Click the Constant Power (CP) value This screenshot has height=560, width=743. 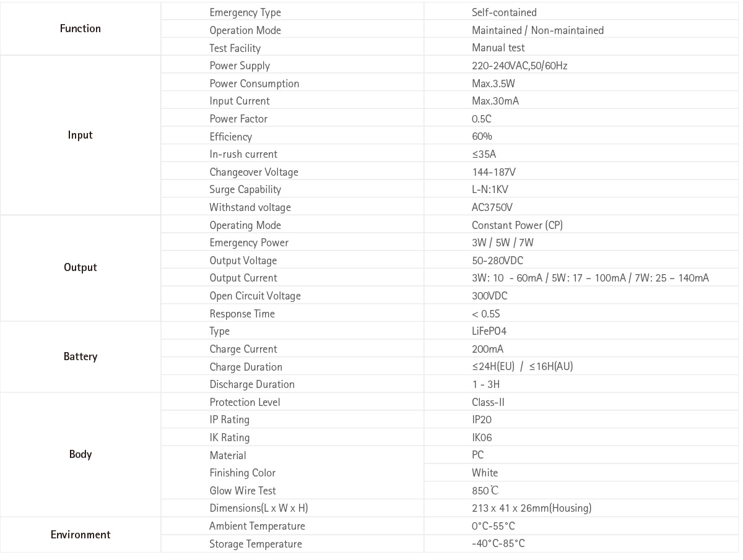[517, 225]
